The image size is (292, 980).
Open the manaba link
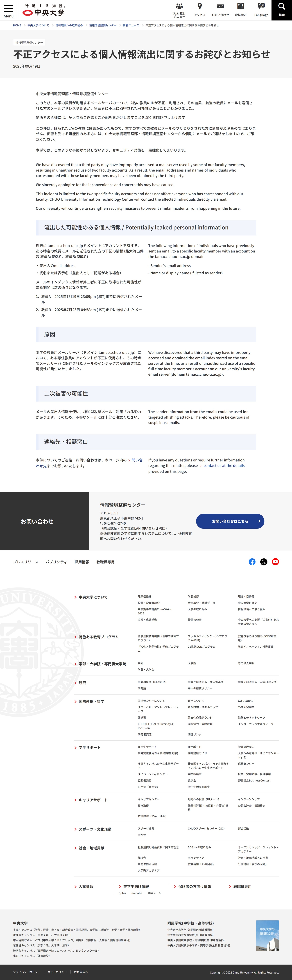tap(137, 893)
